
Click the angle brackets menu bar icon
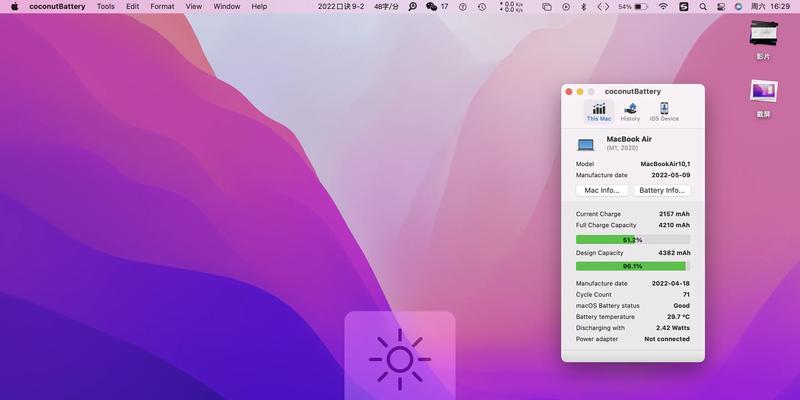[x=603, y=7]
